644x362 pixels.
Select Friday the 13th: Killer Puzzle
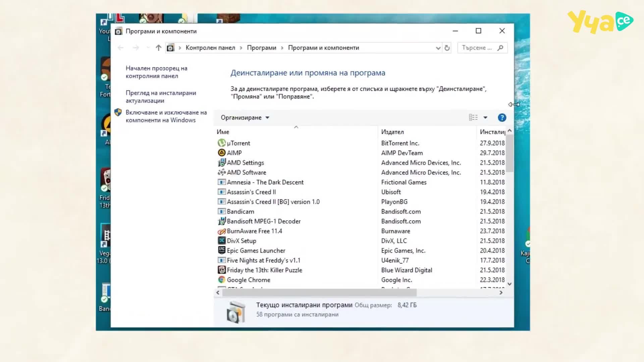265,270
